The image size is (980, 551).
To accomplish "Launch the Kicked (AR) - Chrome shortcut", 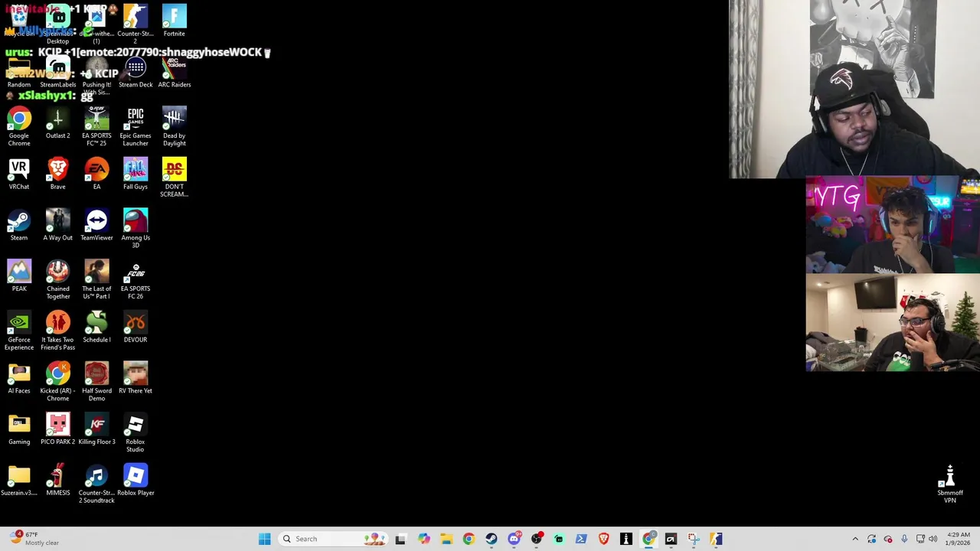I will 57,382.
